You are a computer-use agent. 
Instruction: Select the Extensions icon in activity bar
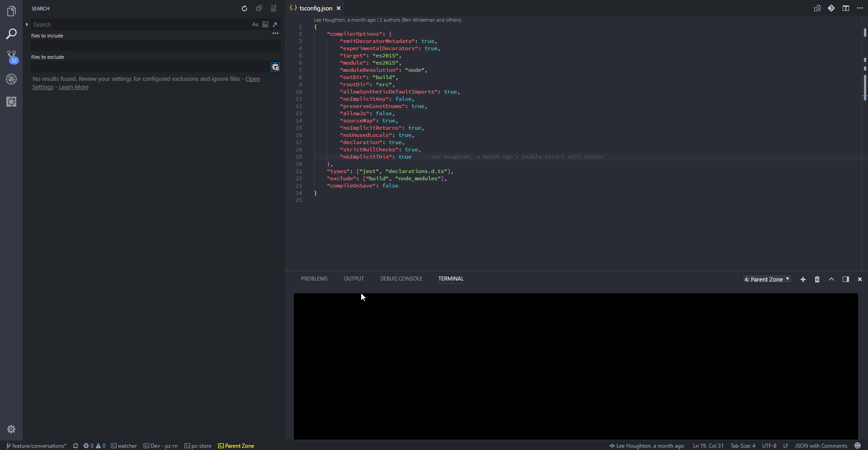coord(11,102)
